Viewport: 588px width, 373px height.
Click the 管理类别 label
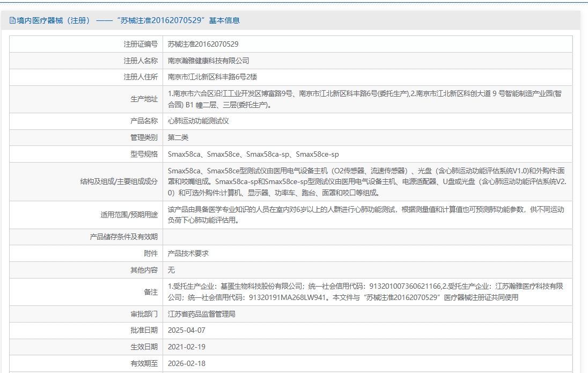click(144, 137)
